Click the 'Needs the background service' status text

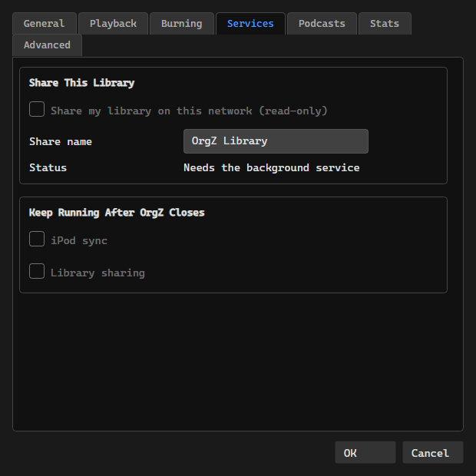[271, 168]
